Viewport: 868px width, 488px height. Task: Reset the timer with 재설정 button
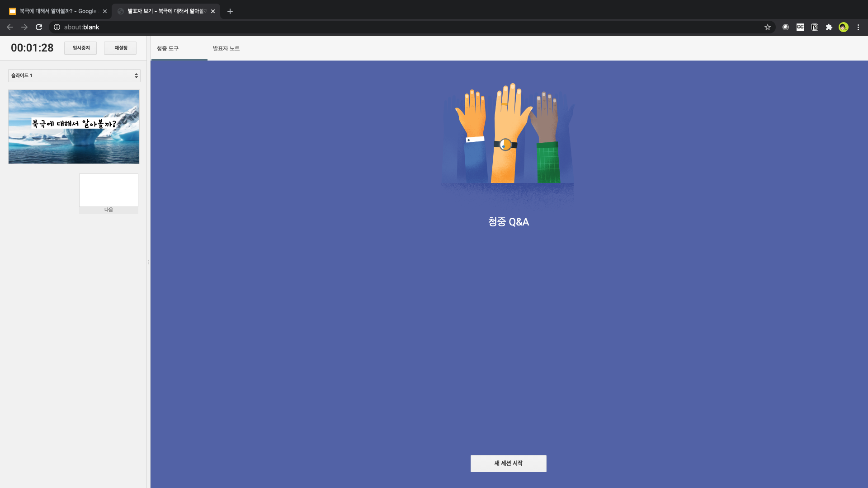click(x=120, y=48)
